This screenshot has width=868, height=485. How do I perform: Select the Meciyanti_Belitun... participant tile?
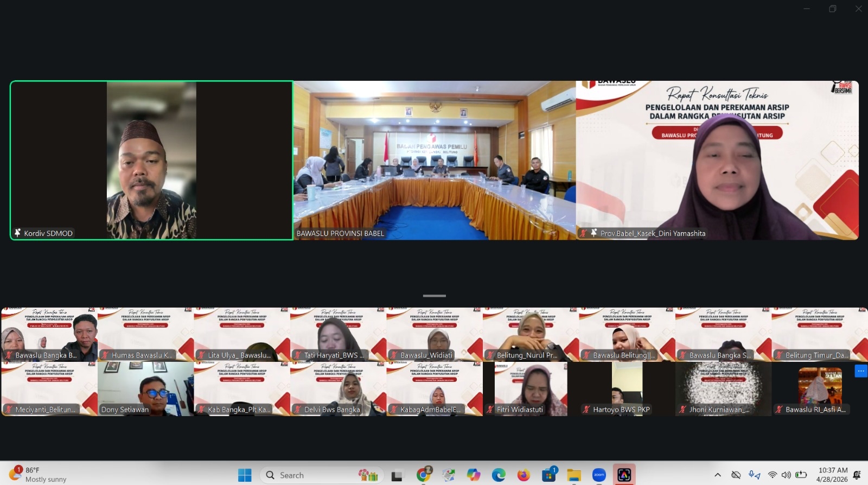click(x=49, y=389)
